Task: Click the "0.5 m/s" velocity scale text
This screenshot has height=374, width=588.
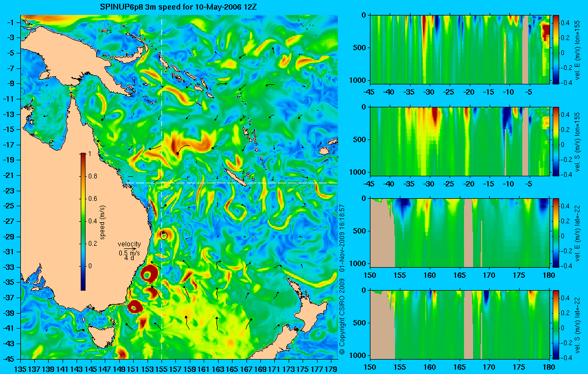Action: (129, 253)
